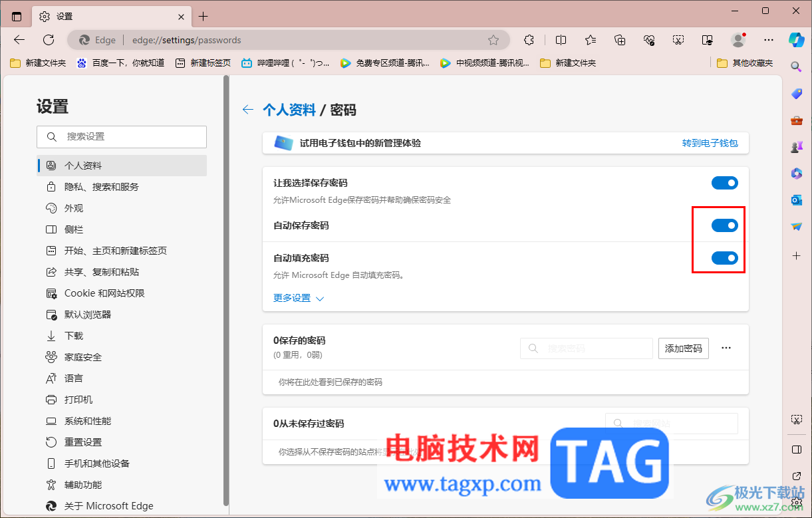Open Browser essentials from the toolbar
This screenshot has height=518, width=812.
pyautogui.click(x=649, y=40)
